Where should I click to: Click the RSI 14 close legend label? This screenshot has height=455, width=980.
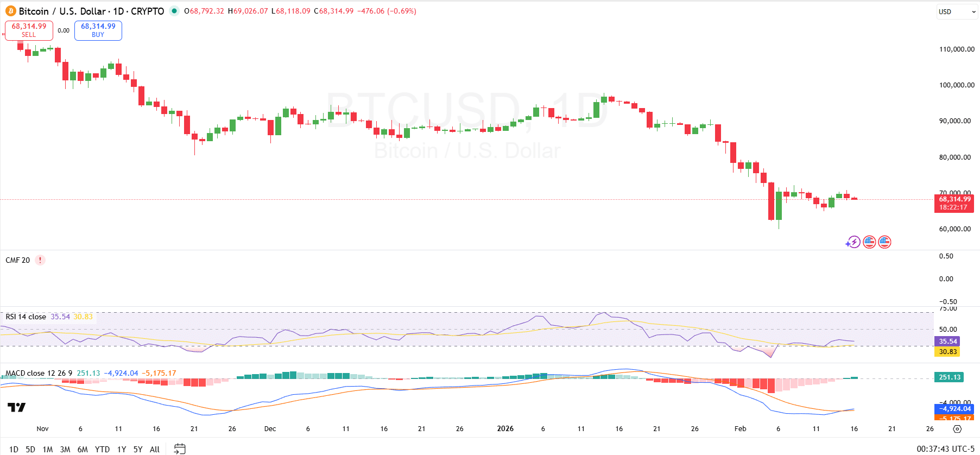click(x=26, y=317)
